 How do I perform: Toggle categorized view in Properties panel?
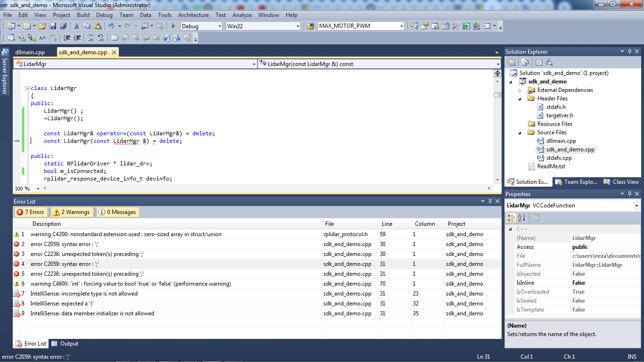tap(511, 217)
